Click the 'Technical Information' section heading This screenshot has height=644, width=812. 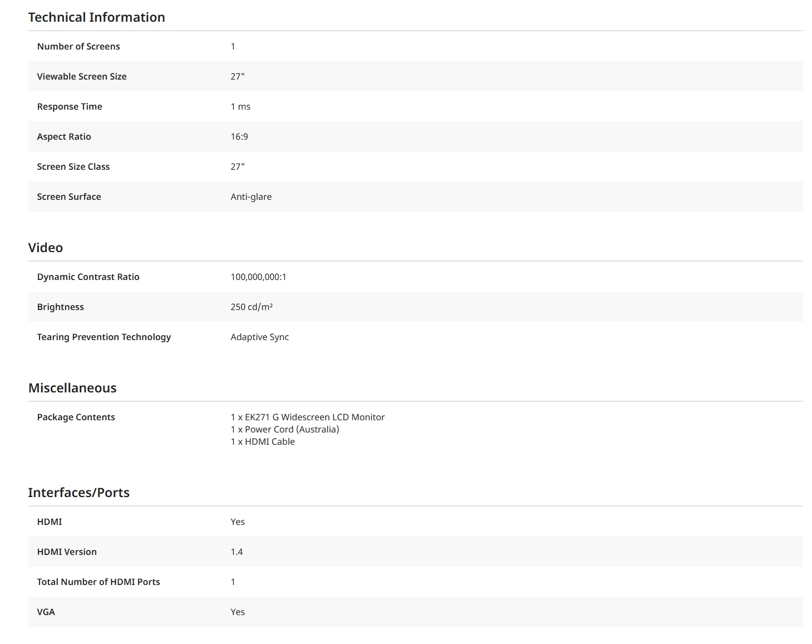(96, 17)
